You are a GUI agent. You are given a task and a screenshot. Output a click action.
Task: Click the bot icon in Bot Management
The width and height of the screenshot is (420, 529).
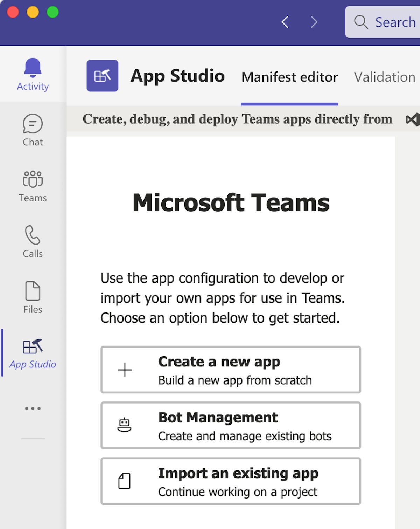[124, 425]
